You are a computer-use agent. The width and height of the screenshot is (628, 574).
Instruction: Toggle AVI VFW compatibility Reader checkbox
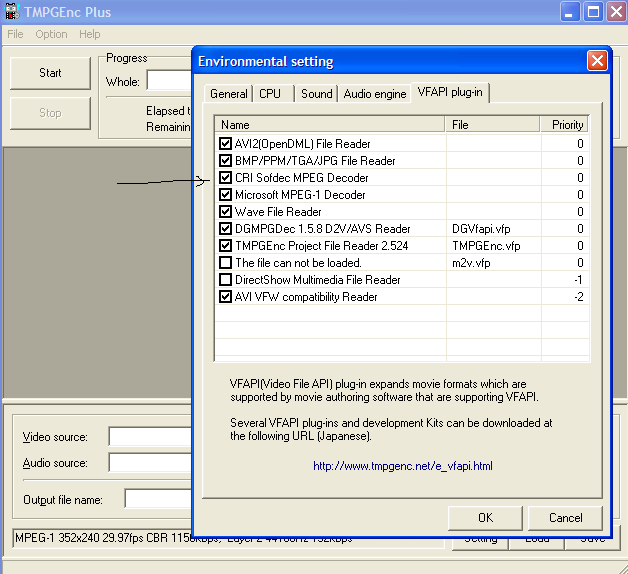pos(225,297)
